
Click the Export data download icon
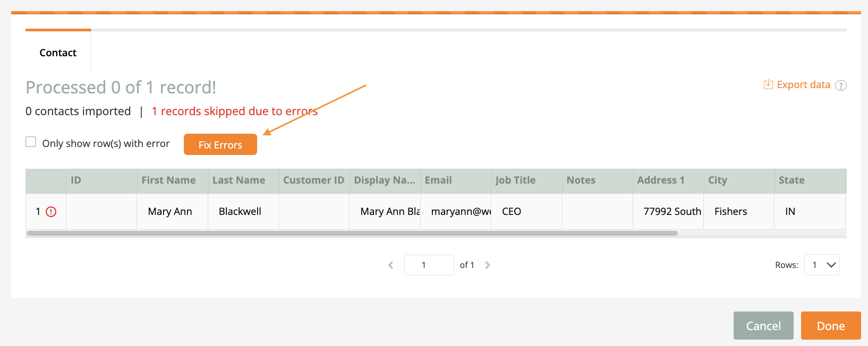click(768, 84)
